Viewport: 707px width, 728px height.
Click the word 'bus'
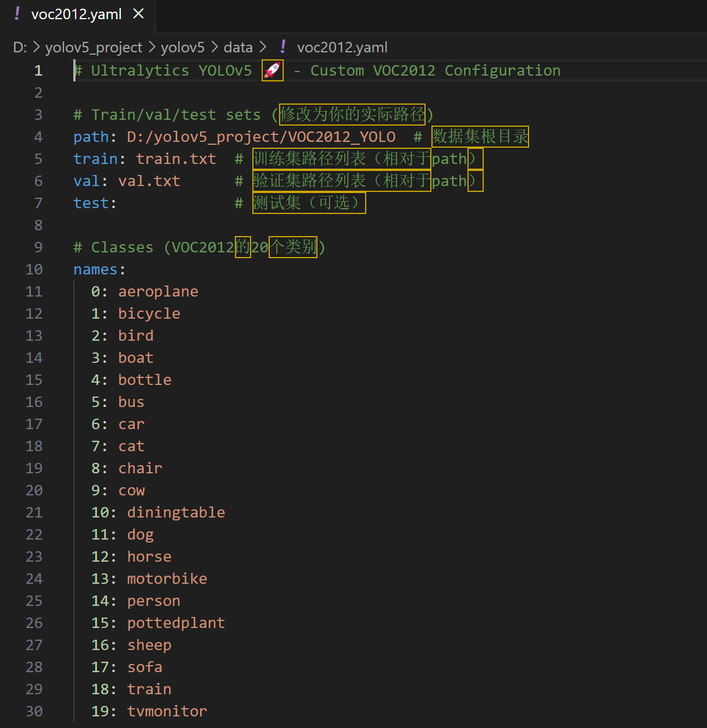pyautogui.click(x=131, y=402)
